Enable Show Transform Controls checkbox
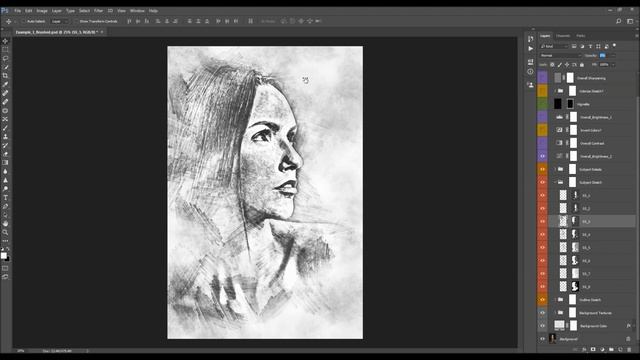Screen dimensions: 640x360 [76, 21]
